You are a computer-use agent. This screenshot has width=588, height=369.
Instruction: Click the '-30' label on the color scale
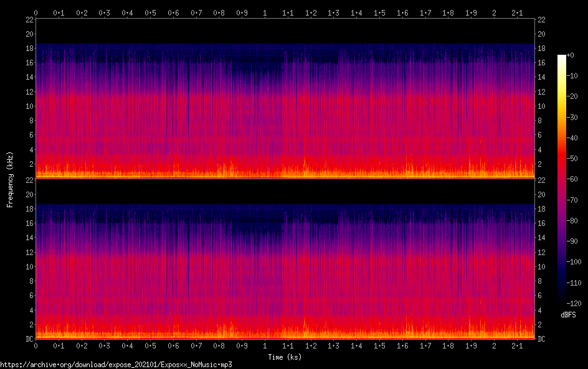tap(572, 117)
